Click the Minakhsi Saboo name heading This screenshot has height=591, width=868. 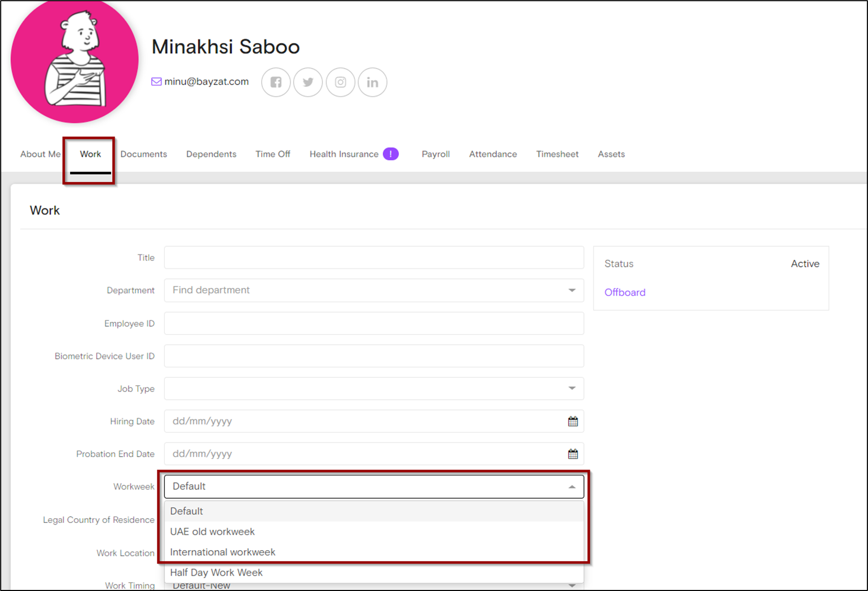coord(226,47)
